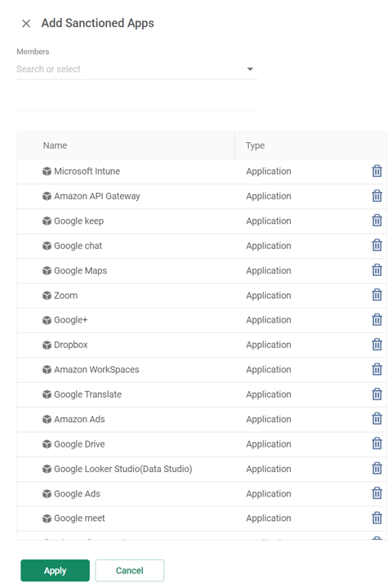The image size is (387, 588).
Task: Click the Amazon API Gateway package icon
Action: (x=47, y=196)
